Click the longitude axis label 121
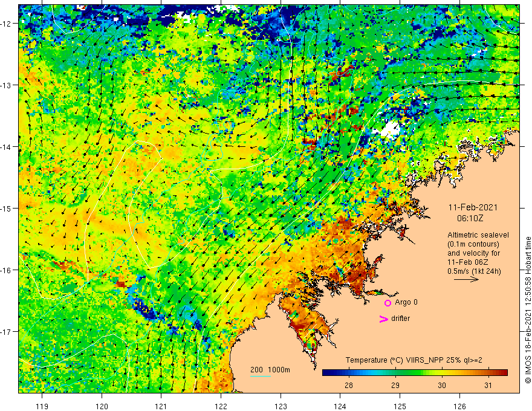 161,406
